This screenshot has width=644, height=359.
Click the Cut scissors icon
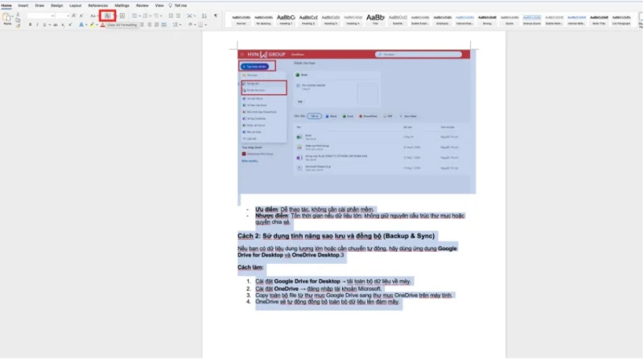(x=18, y=14)
